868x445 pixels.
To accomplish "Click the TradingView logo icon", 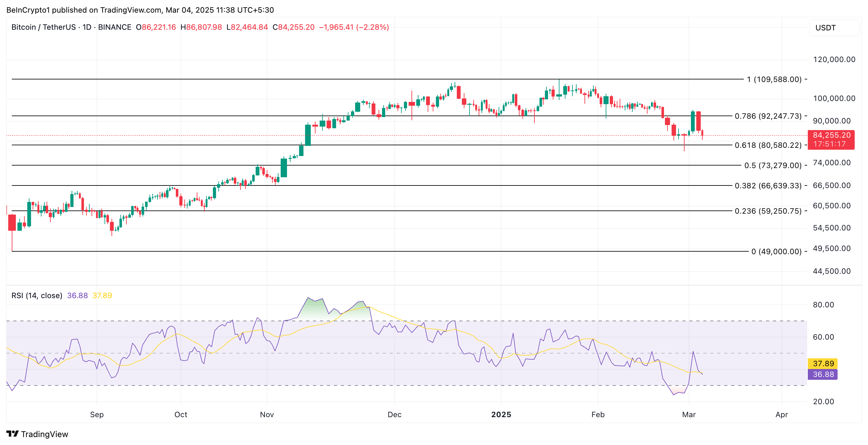I will click(13, 434).
